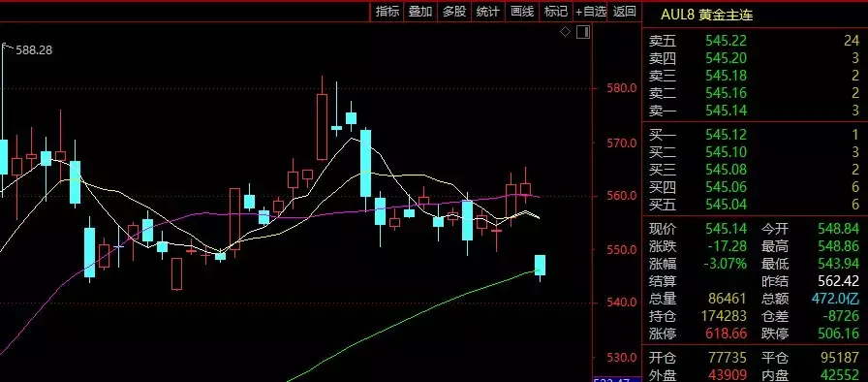This screenshot has width=868, height=382.
Task: Open the 指标 indicators button
Action: [x=387, y=12]
